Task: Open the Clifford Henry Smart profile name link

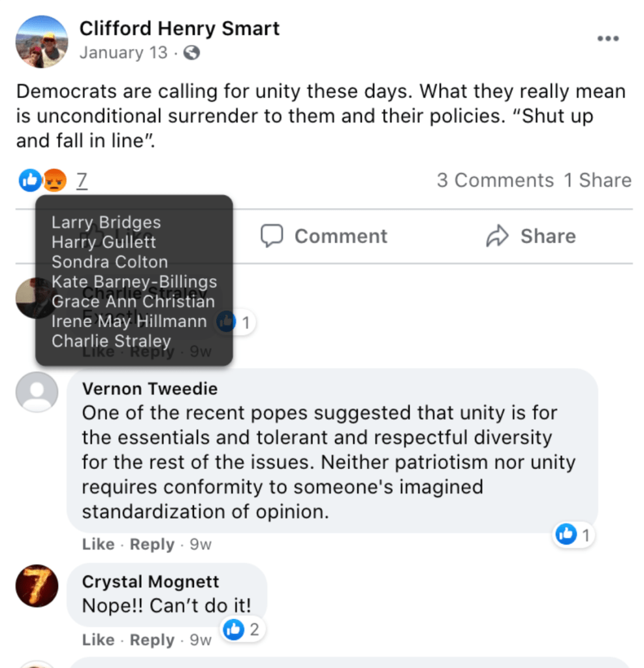Action: point(180,29)
